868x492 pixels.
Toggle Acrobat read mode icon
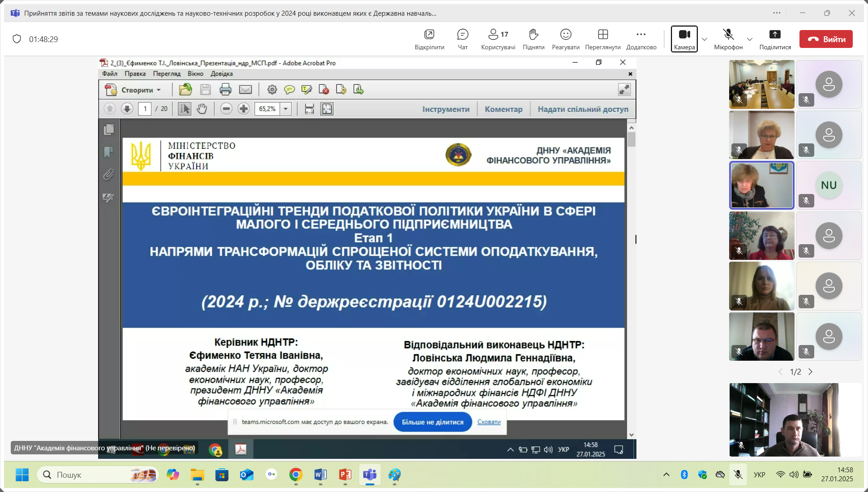click(624, 90)
